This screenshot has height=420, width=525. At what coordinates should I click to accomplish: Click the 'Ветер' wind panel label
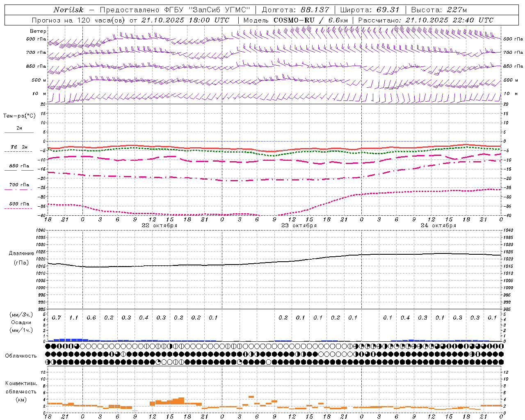(38, 31)
